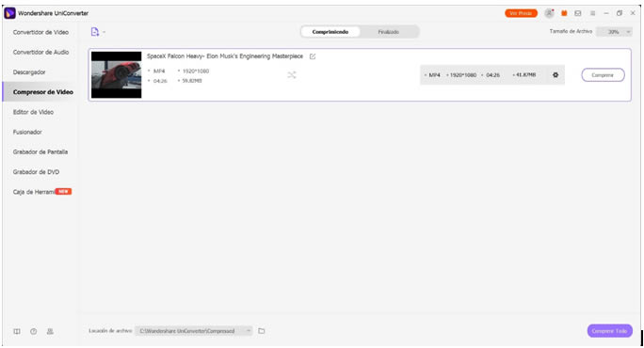The image size is (644, 348).
Task: Open Tamaño de Archivo percentage dropdown
Action: 614,32
